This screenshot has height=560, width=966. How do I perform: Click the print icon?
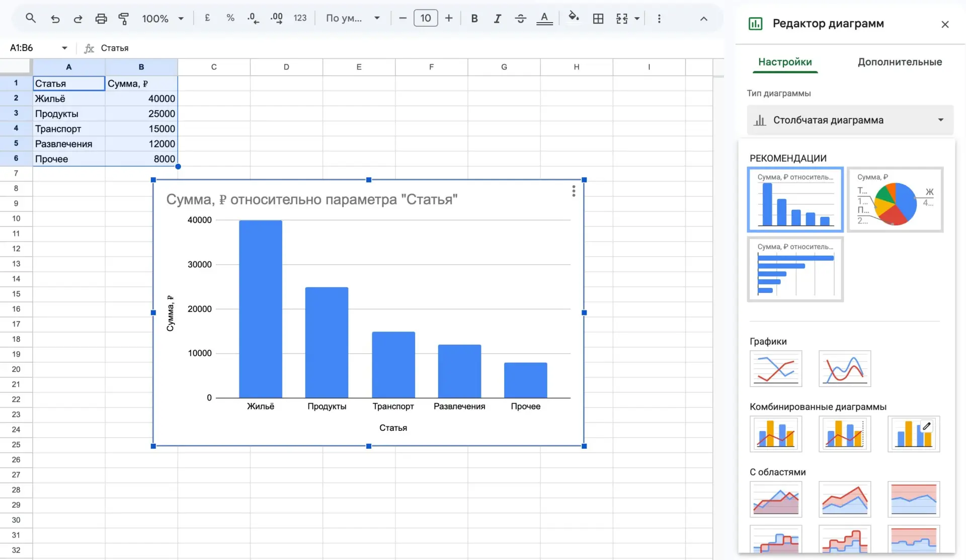click(101, 19)
